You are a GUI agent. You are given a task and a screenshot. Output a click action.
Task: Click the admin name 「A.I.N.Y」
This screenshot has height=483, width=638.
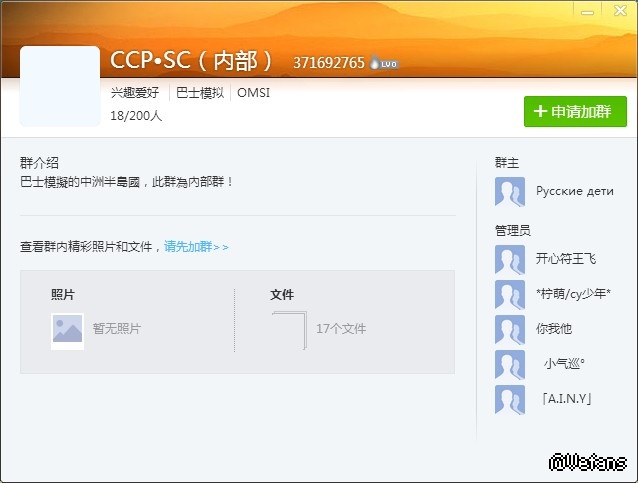[566, 399]
